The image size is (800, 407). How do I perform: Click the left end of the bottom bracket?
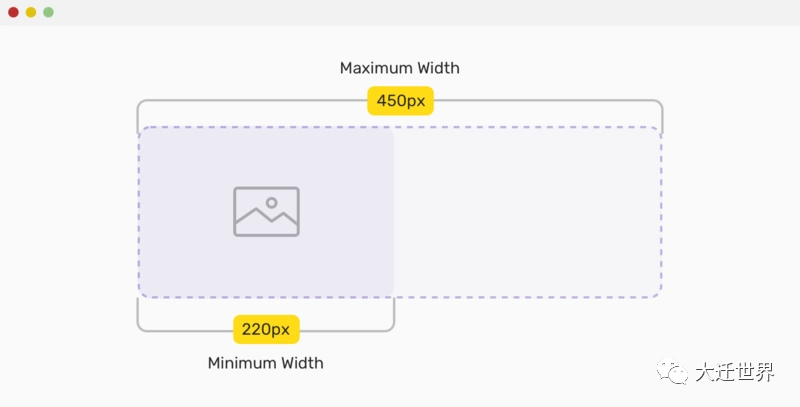click(138, 315)
